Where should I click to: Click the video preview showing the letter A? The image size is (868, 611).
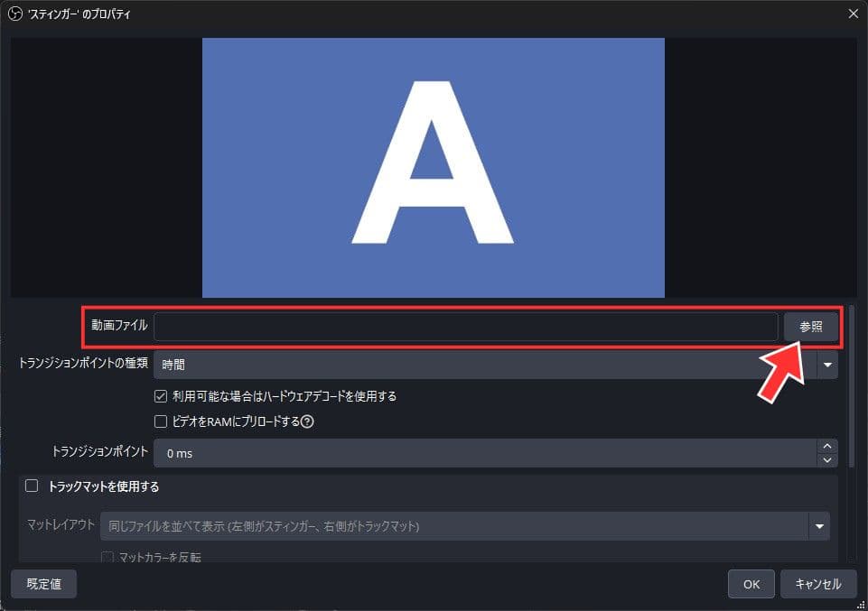[434, 167]
